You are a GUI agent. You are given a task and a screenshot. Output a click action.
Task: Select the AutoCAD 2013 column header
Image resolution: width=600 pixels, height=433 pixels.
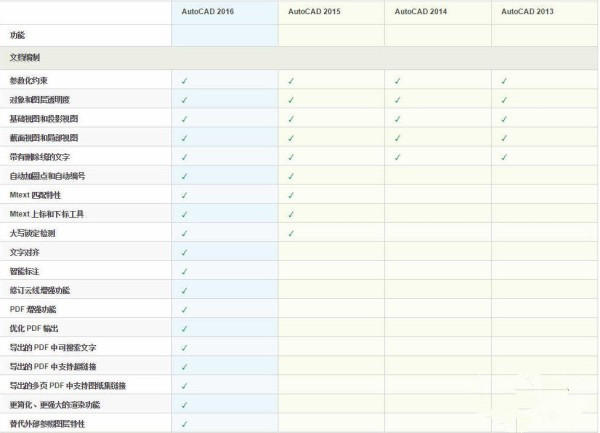pyautogui.click(x=530, y=11)
